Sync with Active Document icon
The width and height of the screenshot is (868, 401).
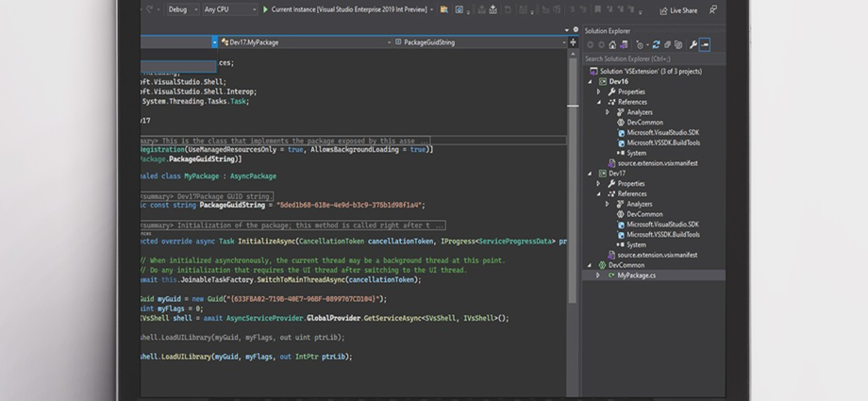point(656,45)
